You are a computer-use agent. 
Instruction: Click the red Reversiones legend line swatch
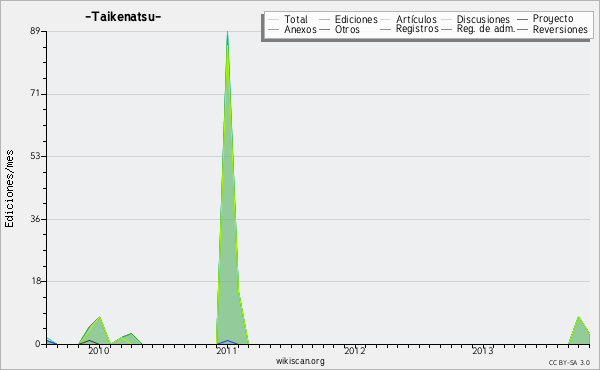[523, 30]
